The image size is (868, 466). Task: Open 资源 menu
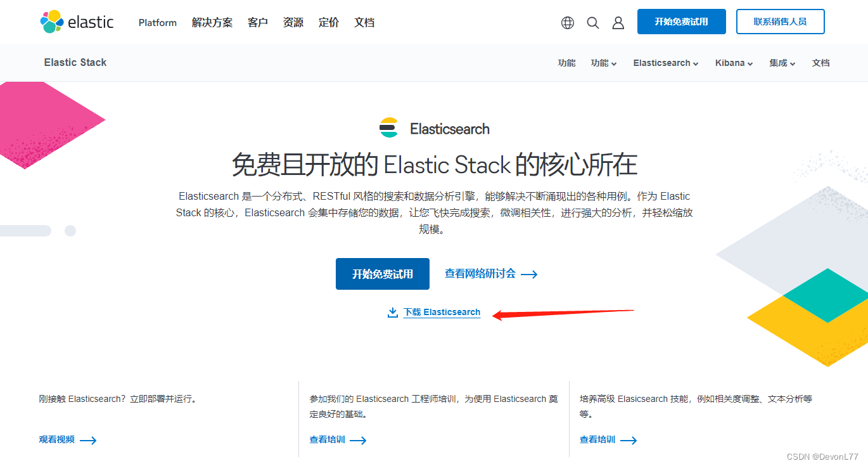pyautogui.click(x=293, y=23)
